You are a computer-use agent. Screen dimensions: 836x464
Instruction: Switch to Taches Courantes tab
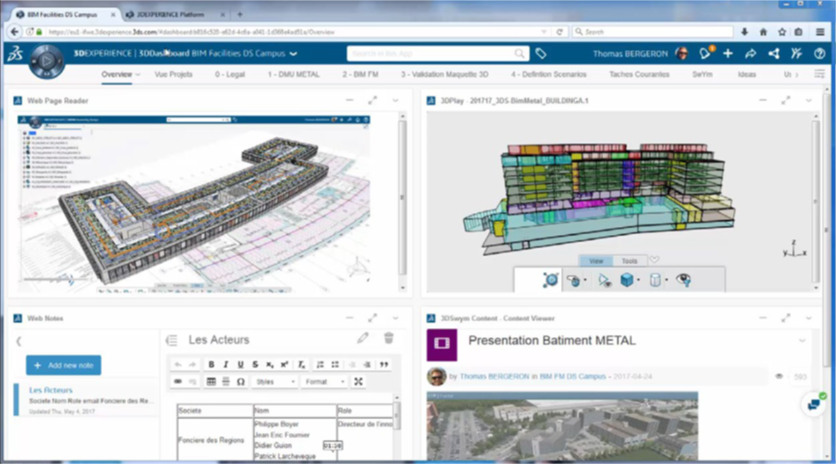coord(639,74)
